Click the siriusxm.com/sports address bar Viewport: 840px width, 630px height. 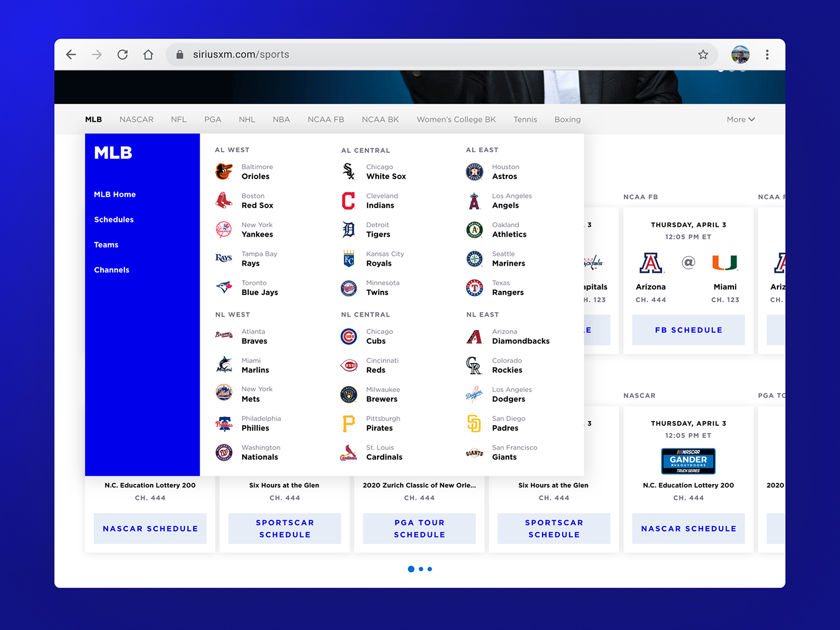[x=441, y=55]
